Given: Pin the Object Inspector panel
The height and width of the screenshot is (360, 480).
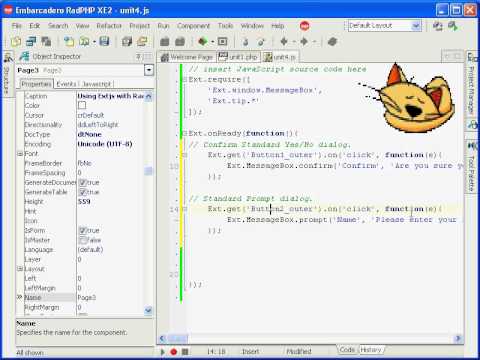Looking at the screenshot, I should 138,56.
